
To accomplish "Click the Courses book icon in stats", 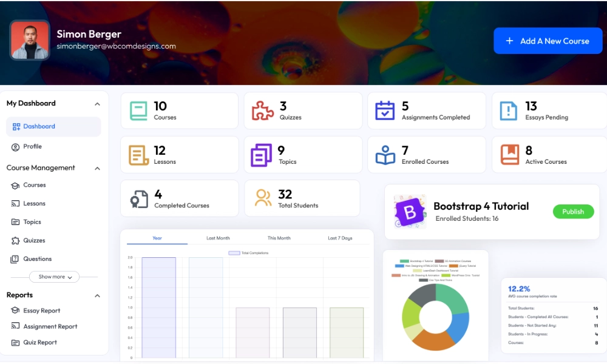I will tap(138, 110).
